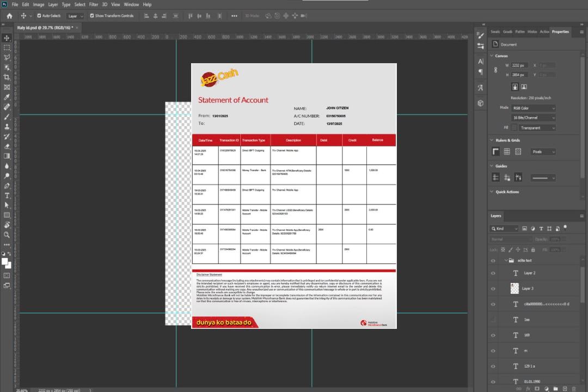
Task: Open the Image menu
Action: (x=38, y=4)
